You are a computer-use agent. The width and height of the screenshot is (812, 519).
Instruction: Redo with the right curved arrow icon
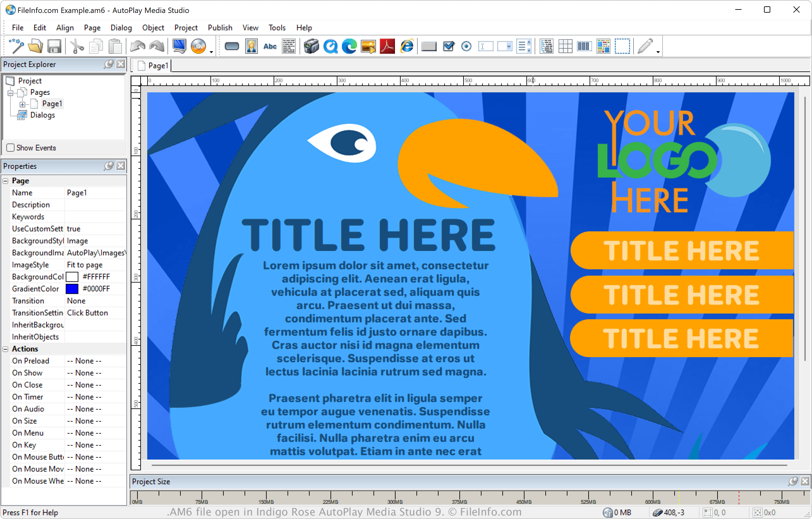pyautogui.click(x=157, y=46)
